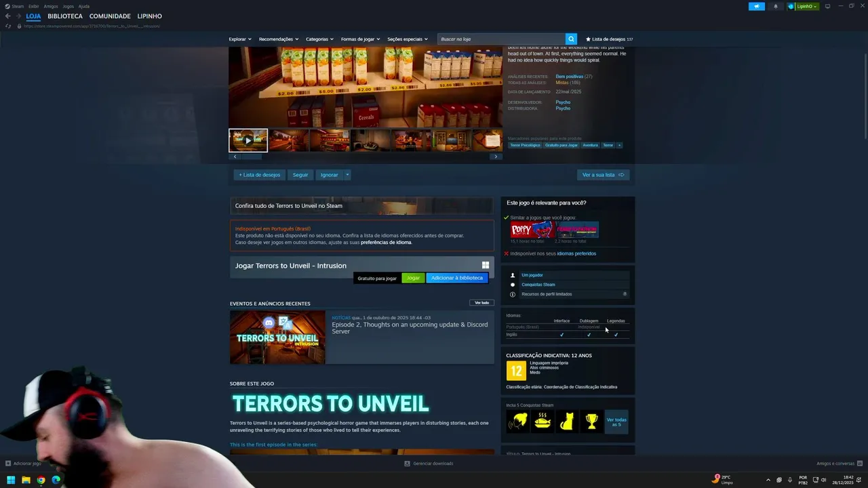Expand the Seções especiais dropdown

tap(408, 39)
